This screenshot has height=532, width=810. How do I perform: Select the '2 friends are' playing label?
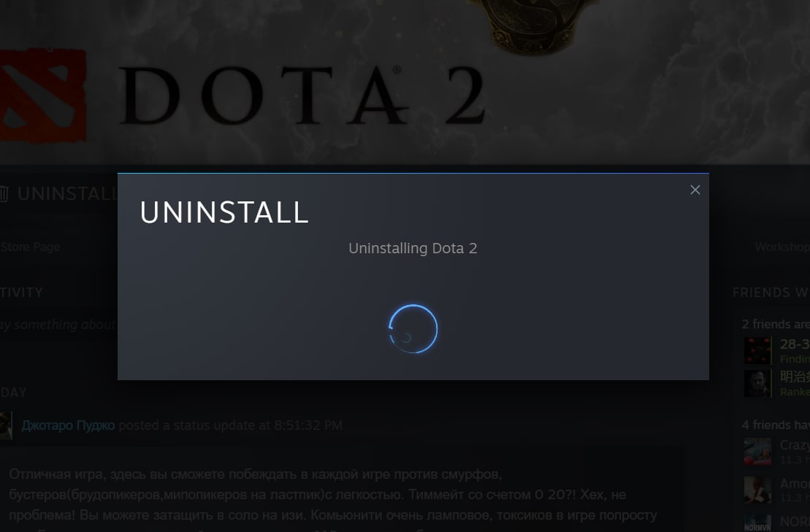(x=776, y=324)
